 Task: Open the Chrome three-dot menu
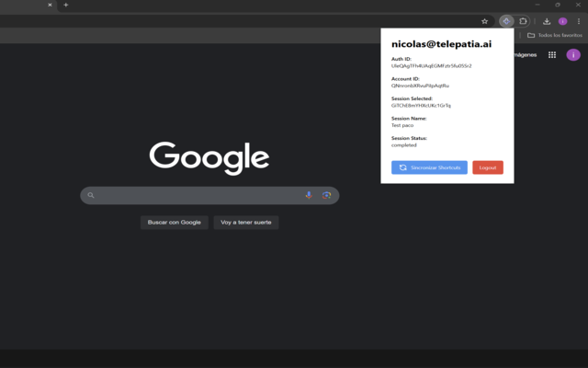click(579, 21)
